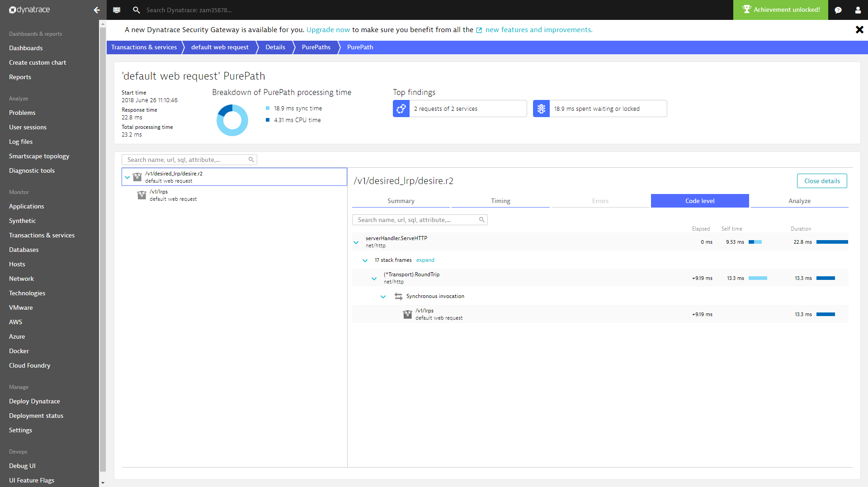Open the Analyze tab
Image resolution: width=868 pixels, height=487 pixels.
tap(799, 201)
